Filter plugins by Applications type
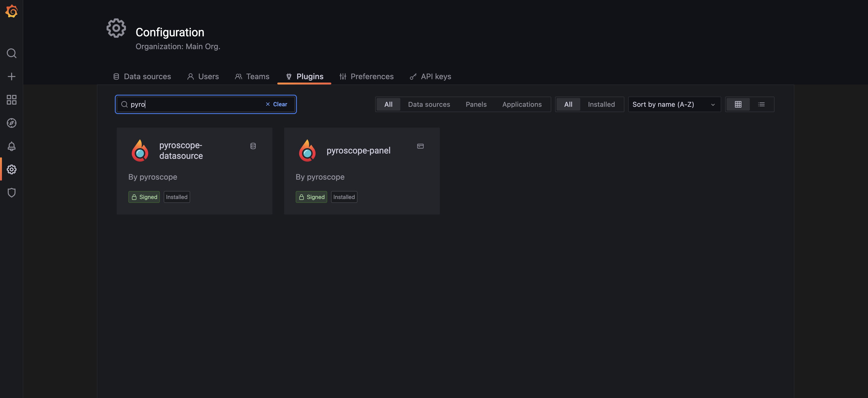Viewport: 868px width, 398px height. click(522, 104)
